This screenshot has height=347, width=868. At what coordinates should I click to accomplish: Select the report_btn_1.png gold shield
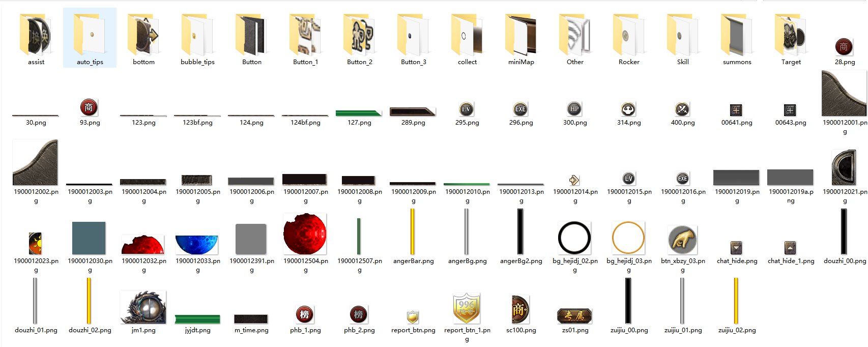point(467,308)
